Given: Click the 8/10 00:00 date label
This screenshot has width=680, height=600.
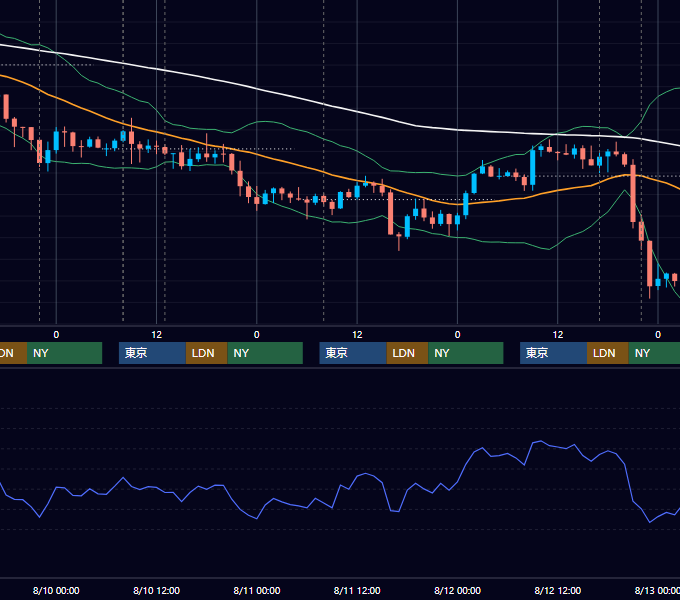Looking at the screenshot, I should click(56, 590).
